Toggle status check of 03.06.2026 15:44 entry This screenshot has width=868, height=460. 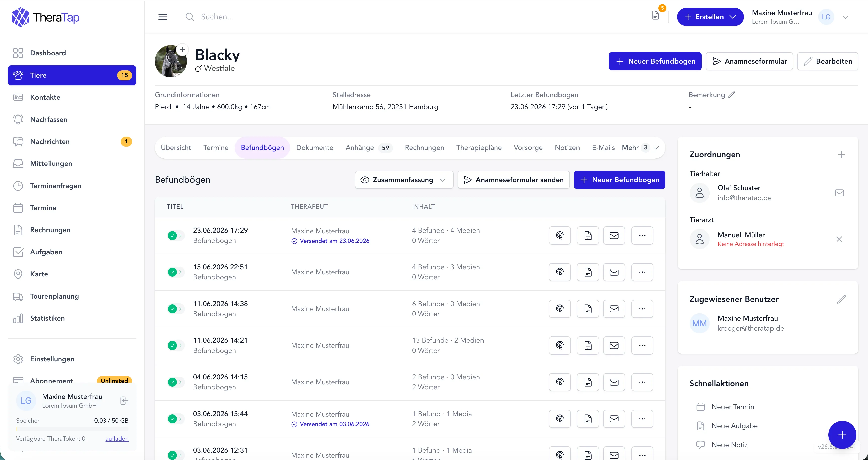pos(172,419)
